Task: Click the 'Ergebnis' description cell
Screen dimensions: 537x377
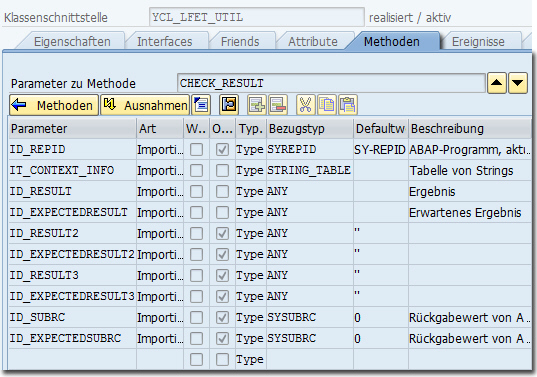Action: tap(470, 191)
